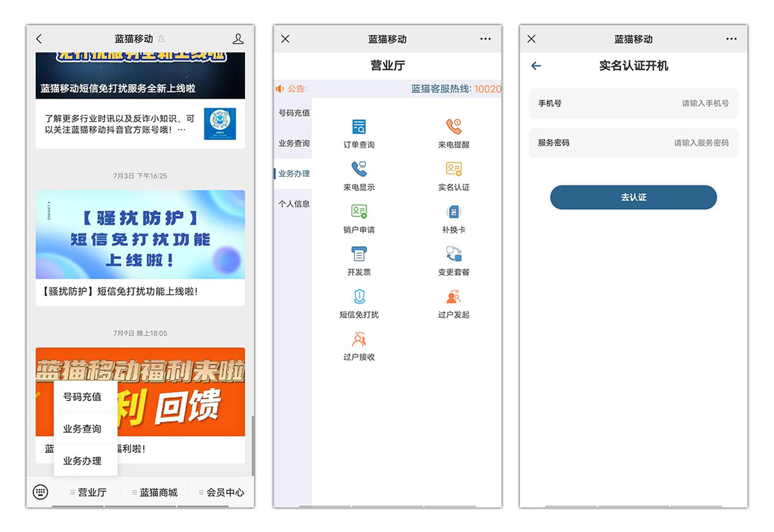Open the 订单查询 order lookup icon

[359, 127]
